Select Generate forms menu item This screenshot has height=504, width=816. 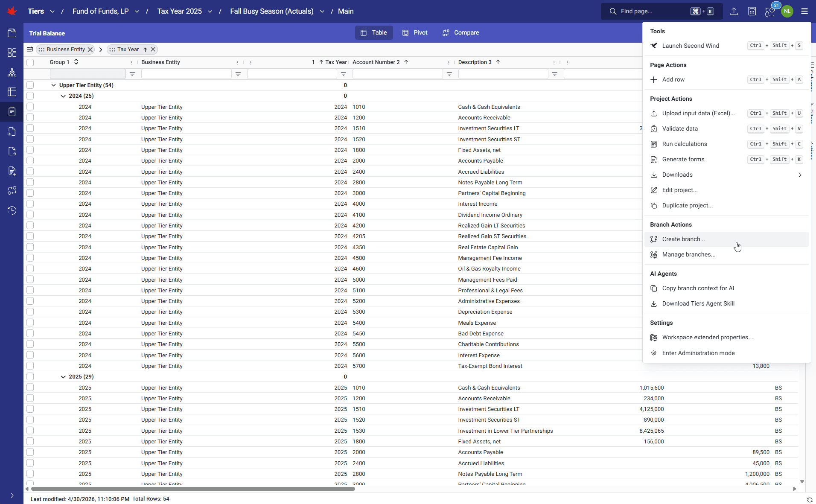pyautogui.click(x=726, y=159)
